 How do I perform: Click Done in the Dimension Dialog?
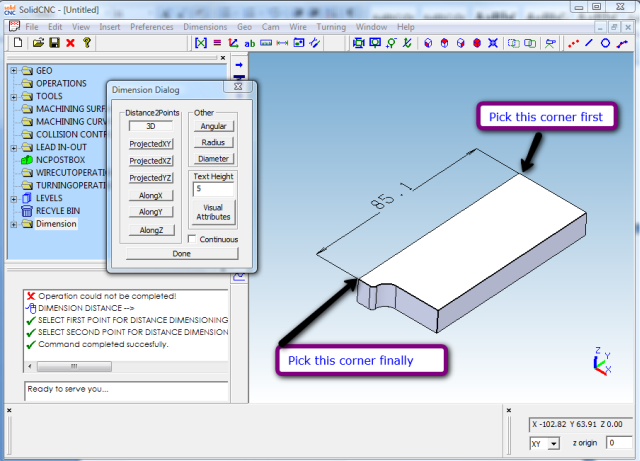(x=181, y=254)
